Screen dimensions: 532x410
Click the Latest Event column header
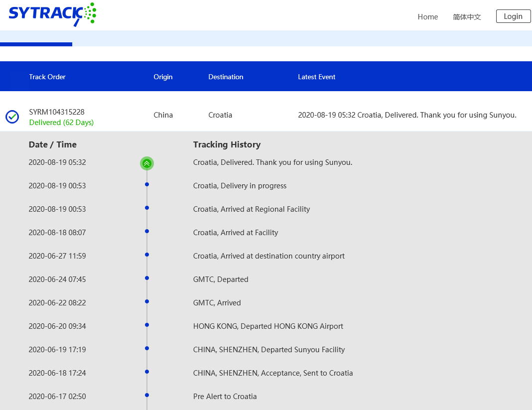316,77
